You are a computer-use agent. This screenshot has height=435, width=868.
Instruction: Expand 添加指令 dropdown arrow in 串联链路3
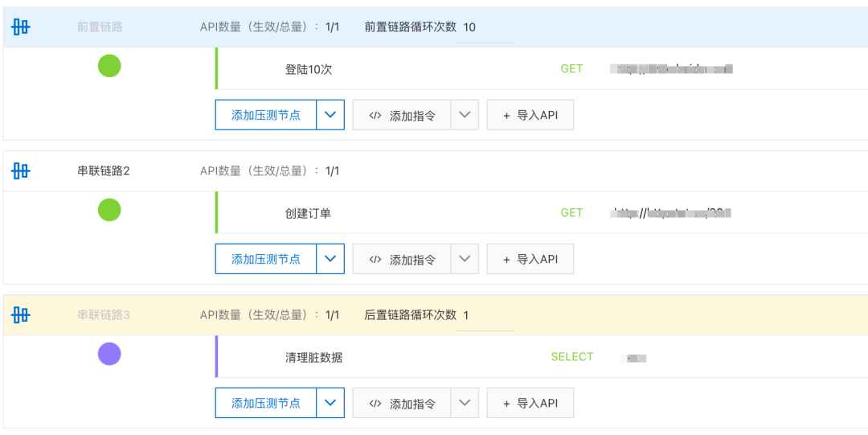[465, 403]
